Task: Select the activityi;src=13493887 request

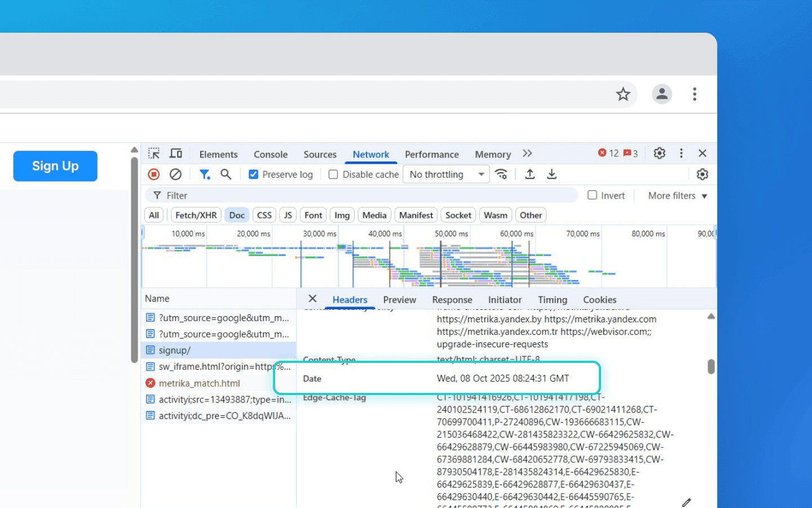Action: tap(218, 400)
